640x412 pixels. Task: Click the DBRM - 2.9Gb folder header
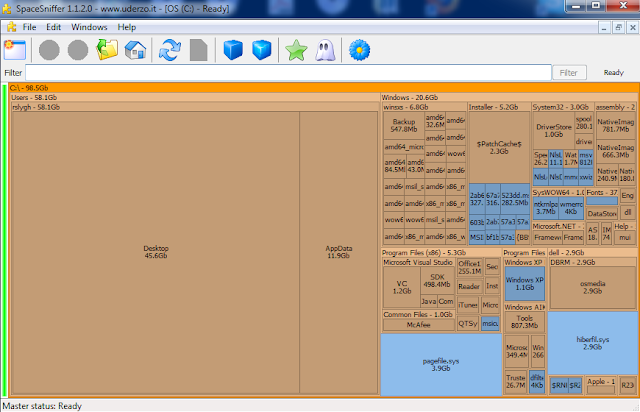593,263
